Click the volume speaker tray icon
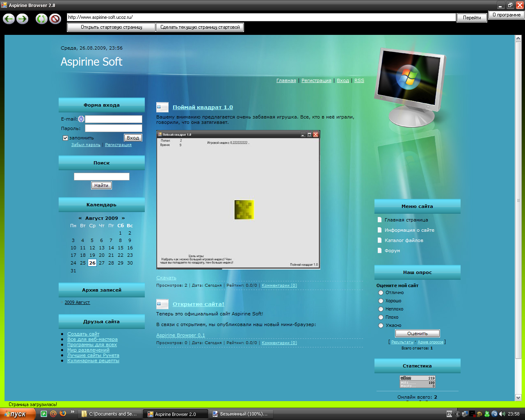This screenshot has height=420, width=525. tap(502, 414)
